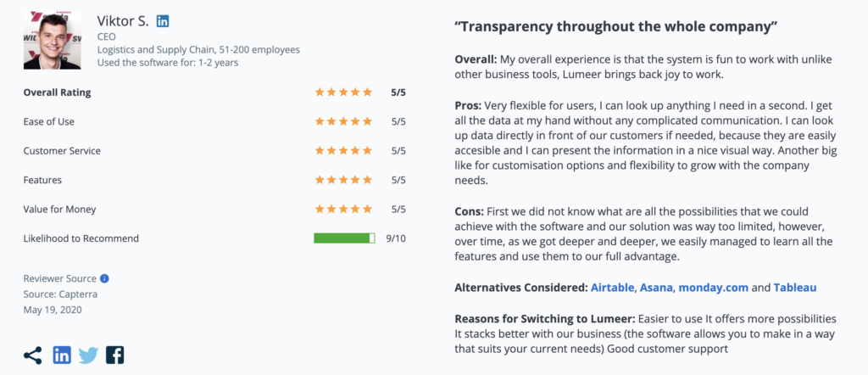868x375 pixels.
Task: Open Viktor S.'s LinkedIn profile badge
Action: (x=163, y=21)
